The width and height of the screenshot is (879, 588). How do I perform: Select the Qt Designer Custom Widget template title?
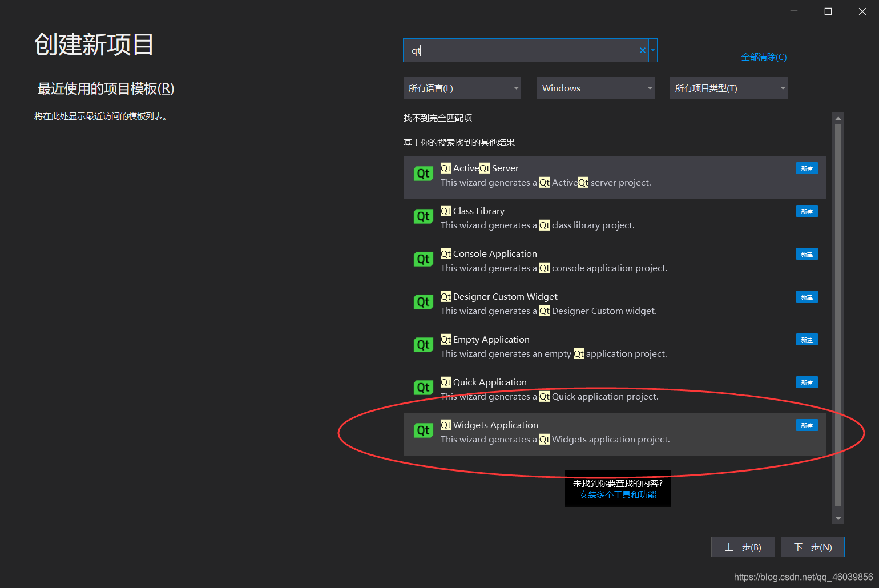tap(499, 297)
